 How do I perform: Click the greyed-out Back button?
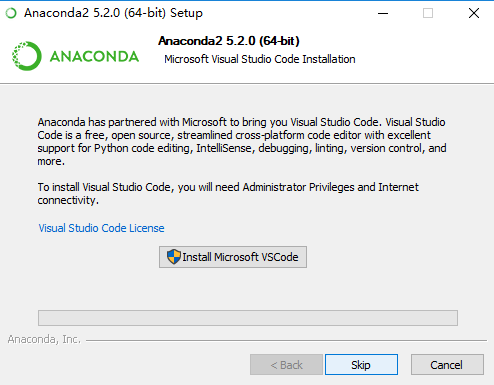[x=286, y=365]
